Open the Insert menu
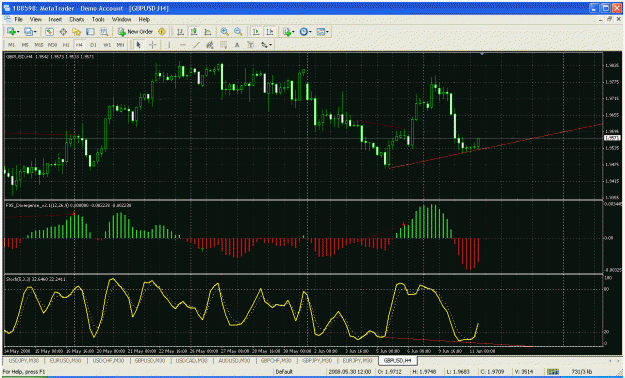Screen dimensions: 625x378 click(x=55, y=19)
